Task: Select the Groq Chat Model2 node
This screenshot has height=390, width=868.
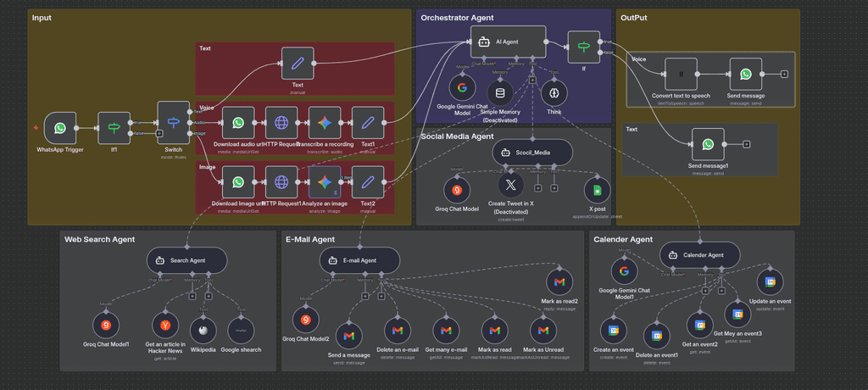Action: 306,320
